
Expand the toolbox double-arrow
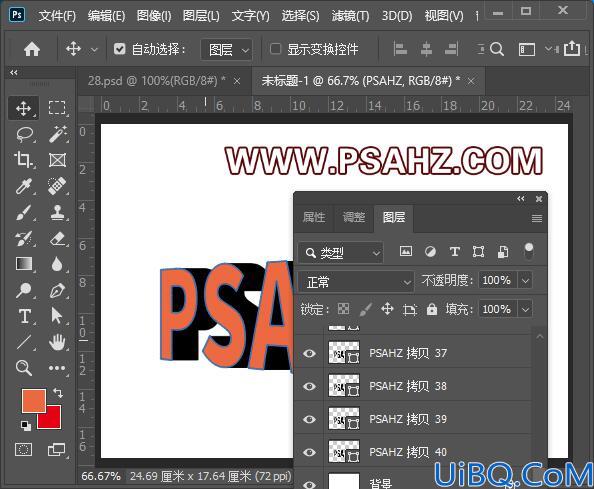tap(14, 72)
